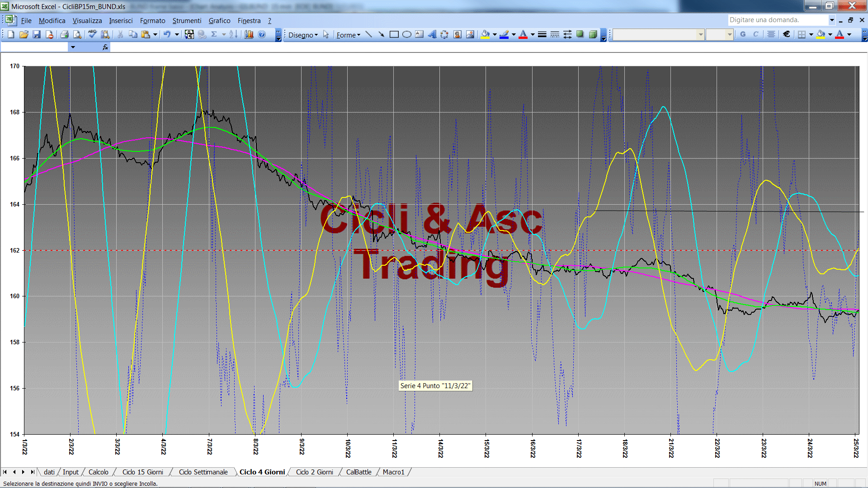This screenshot has height=488, width=868.
Task: Open Name Box dropdown arrow
Action: tap(73, 47)
